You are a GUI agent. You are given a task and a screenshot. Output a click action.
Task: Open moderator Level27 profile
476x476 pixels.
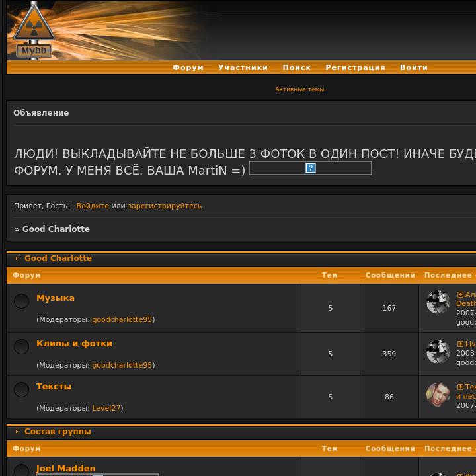tap(106, 408)
